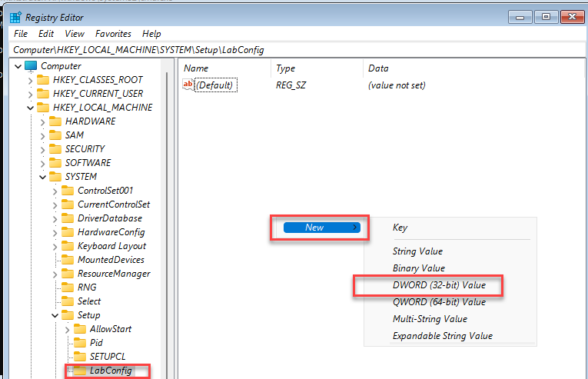The height and width of the screenshot is (379, 588).
Task: Select the CurrentControlSet key label
Action: pyautogui.click(x=114, y=204)
